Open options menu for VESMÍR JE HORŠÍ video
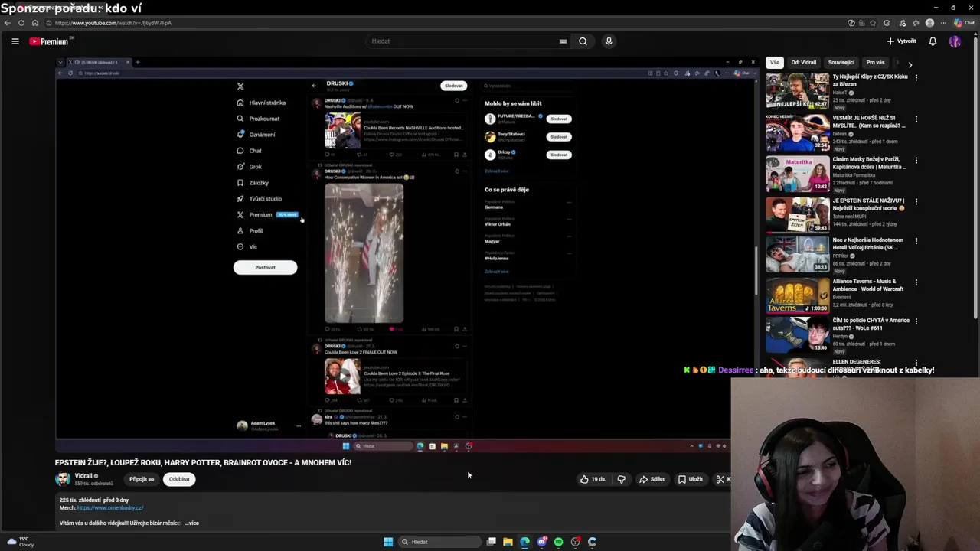980x551 pixels. [x=916, y=119]
